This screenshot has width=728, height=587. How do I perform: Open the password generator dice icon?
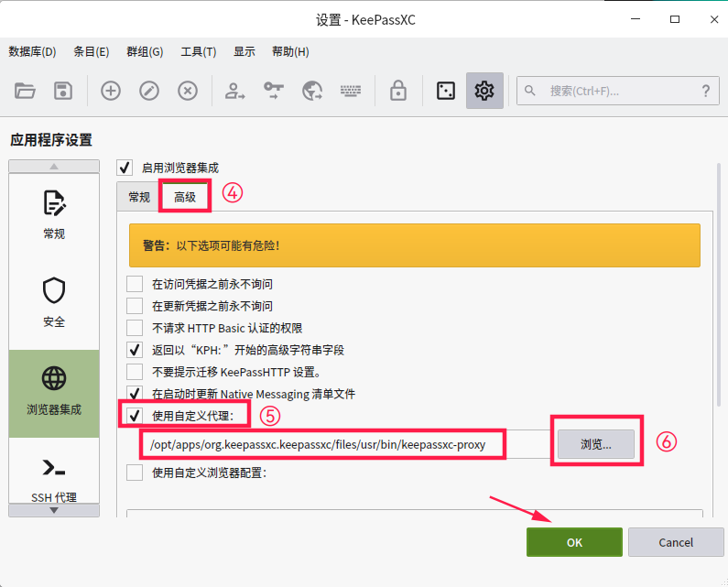point(445,91)
